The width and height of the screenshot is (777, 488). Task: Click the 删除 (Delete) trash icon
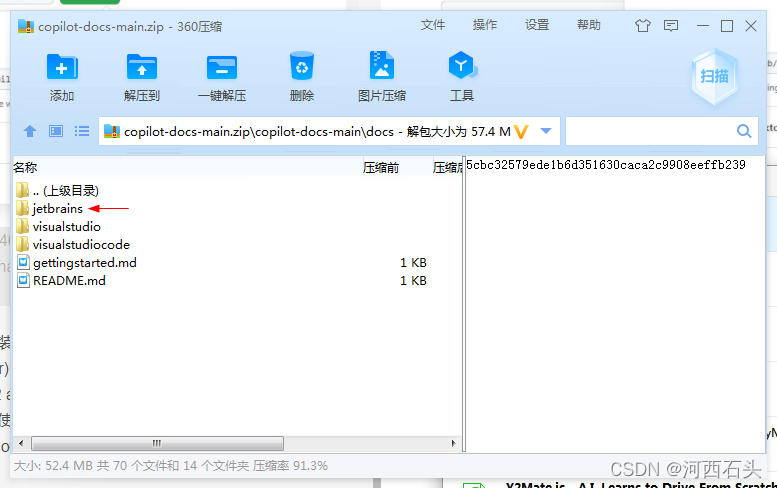click(x=302, y=66)
